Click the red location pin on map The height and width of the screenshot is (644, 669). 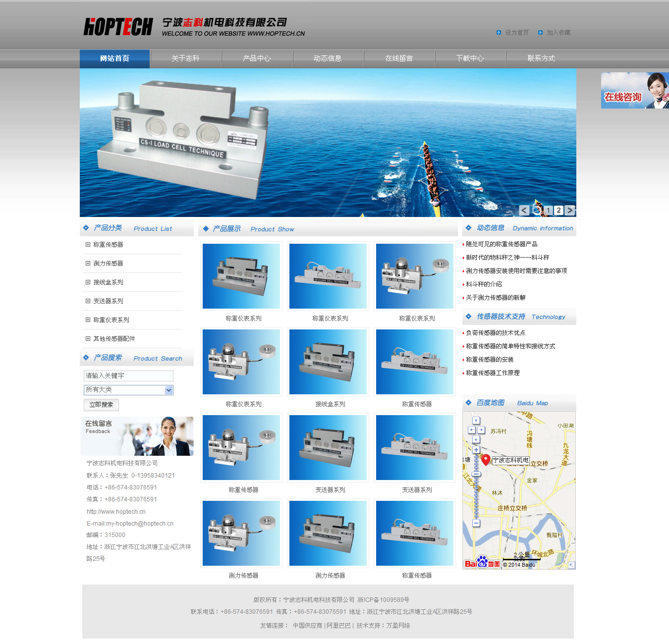(486, 460)
